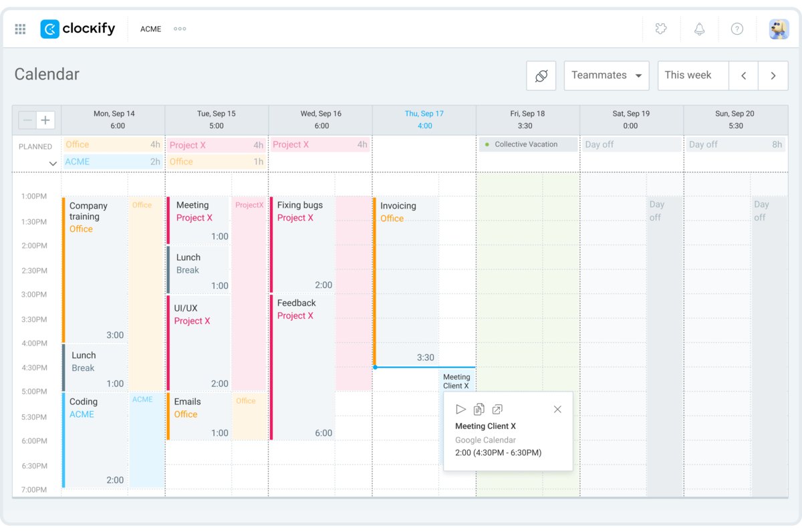Collapse the Planned row chevron

click(x=53, y=164)
